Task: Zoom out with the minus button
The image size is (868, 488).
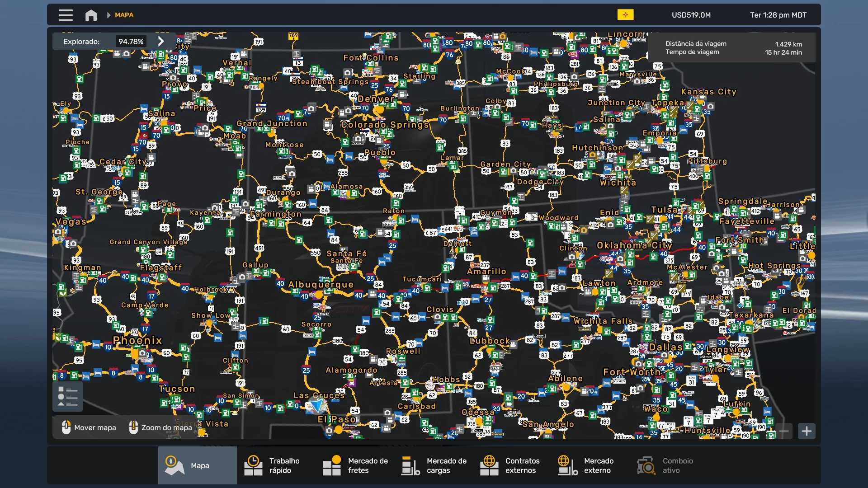Action: pos(784,431)
